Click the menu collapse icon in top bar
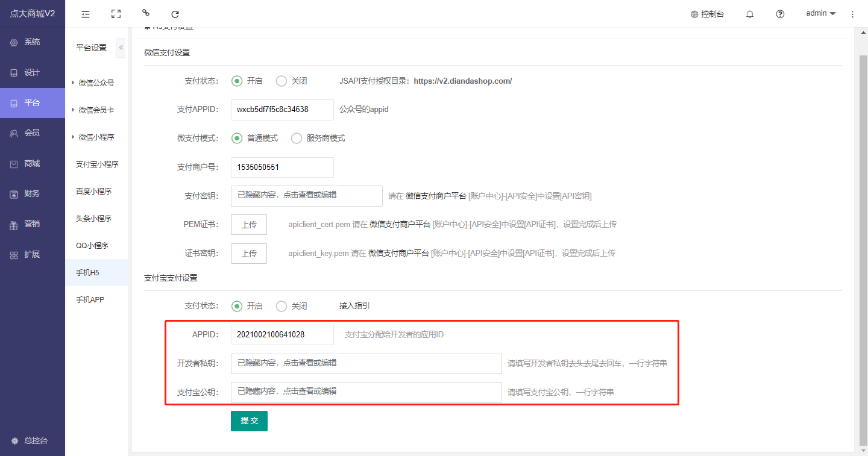 coord(86,14)
